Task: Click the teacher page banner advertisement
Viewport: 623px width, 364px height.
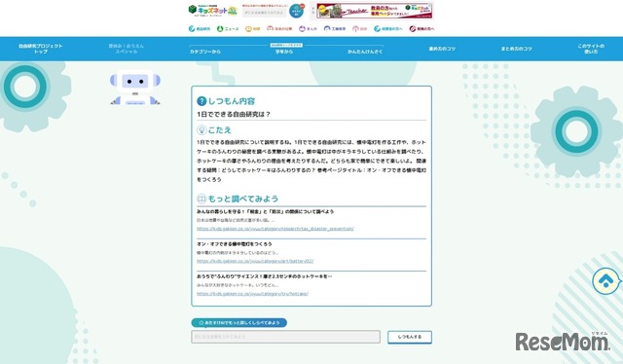Action: coord(374,11)
